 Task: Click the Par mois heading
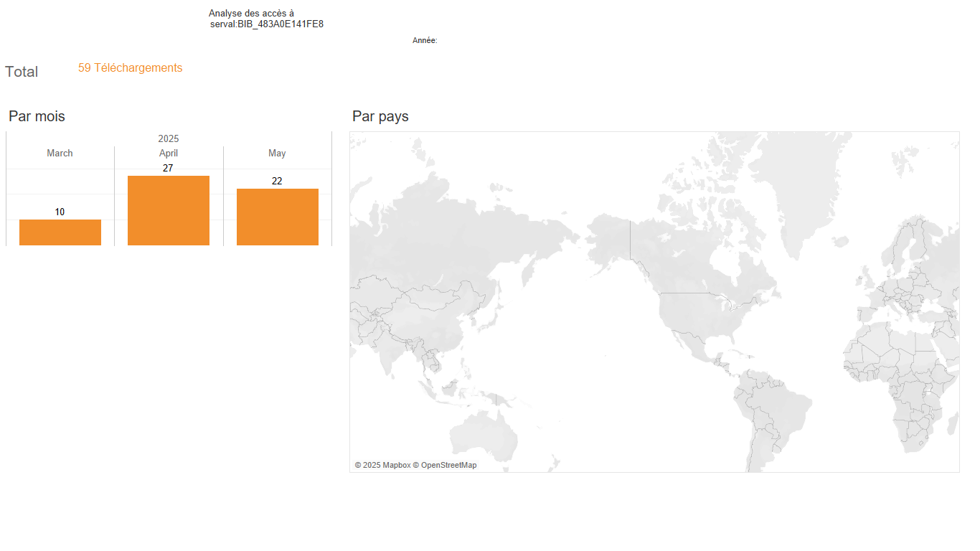(x=37, y=116)
